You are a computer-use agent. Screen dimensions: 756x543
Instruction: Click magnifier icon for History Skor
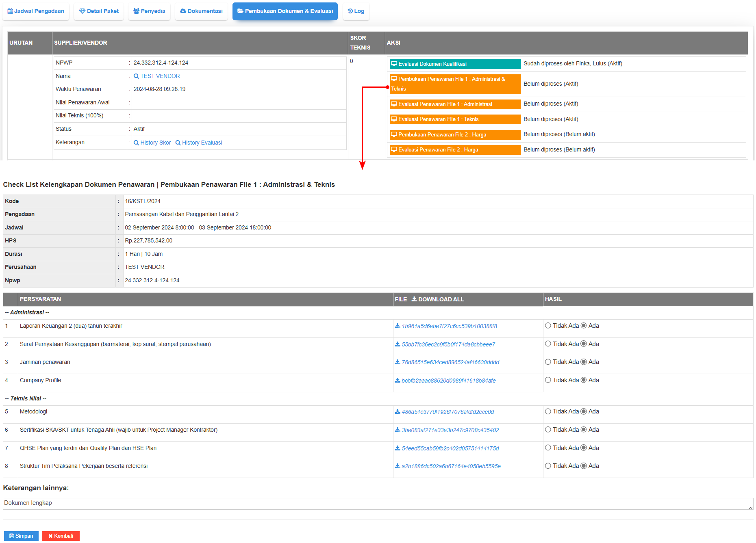coord(136,143)
